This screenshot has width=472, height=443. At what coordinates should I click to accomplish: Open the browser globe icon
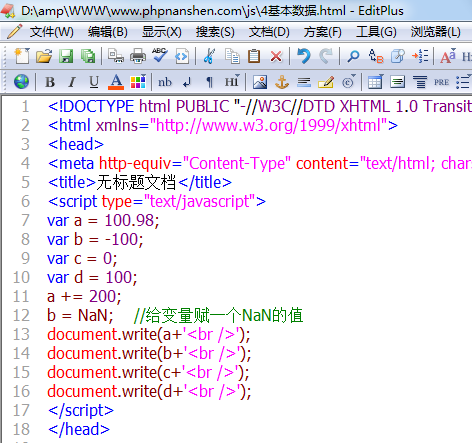[21, 82]
